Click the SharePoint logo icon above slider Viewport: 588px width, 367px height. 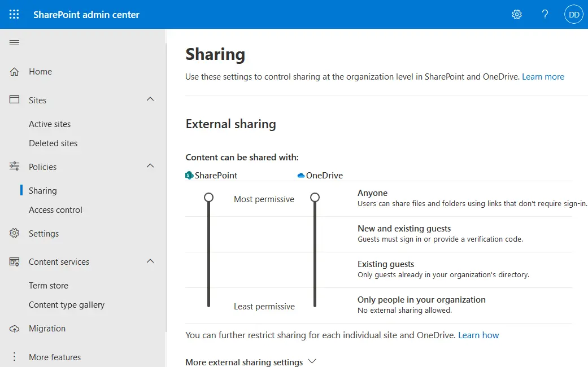point(189,175)
